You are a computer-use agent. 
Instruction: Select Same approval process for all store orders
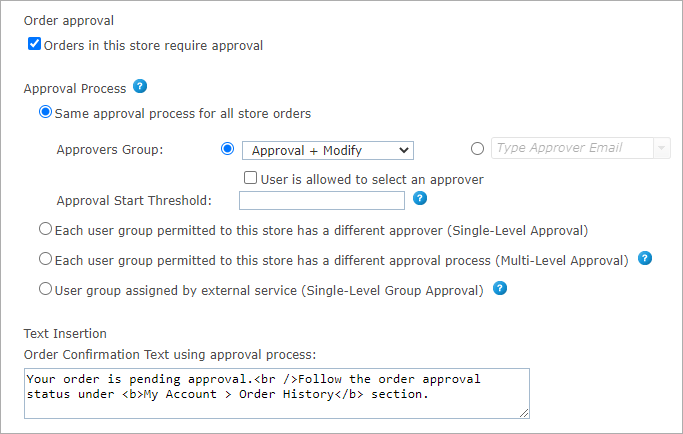click(45, 112)
